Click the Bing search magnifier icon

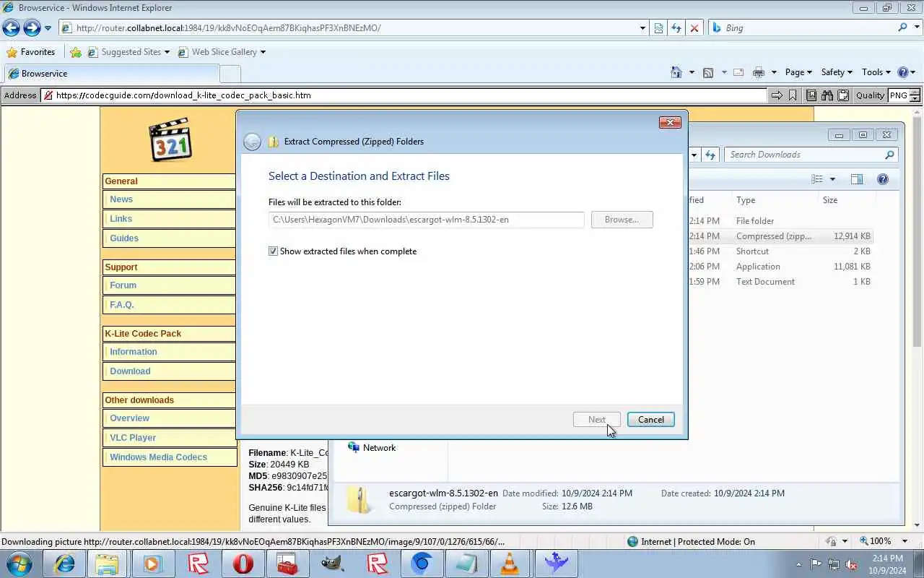(903, 27)
